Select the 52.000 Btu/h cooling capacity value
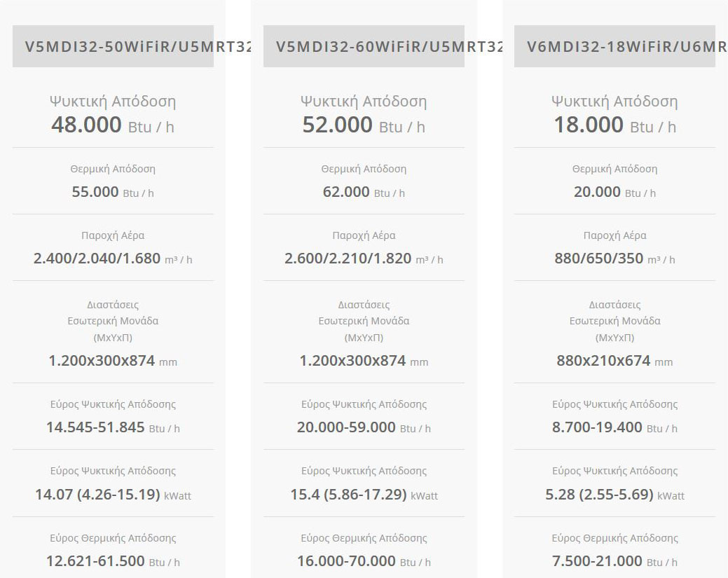This screenshot has width=728, height=578. 364,125
